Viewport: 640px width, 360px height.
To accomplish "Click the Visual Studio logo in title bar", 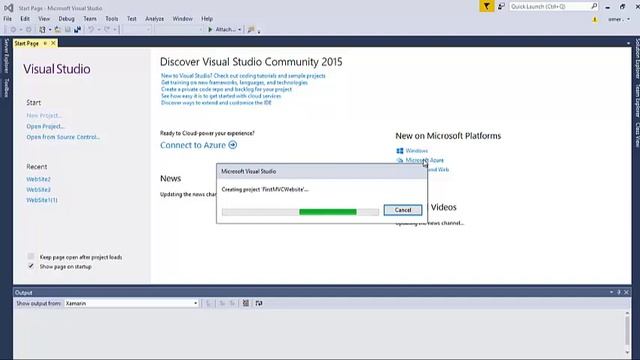I will [8, 8].
